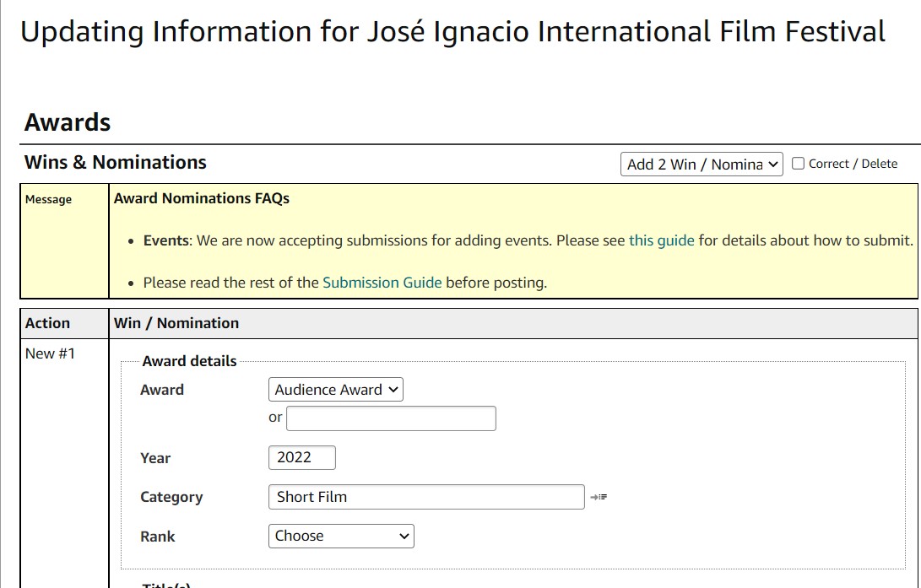Viewport: 921px width, 588px height.
Task: Focus the custom award text box after "or"
Action: click(x=391, y=418)
